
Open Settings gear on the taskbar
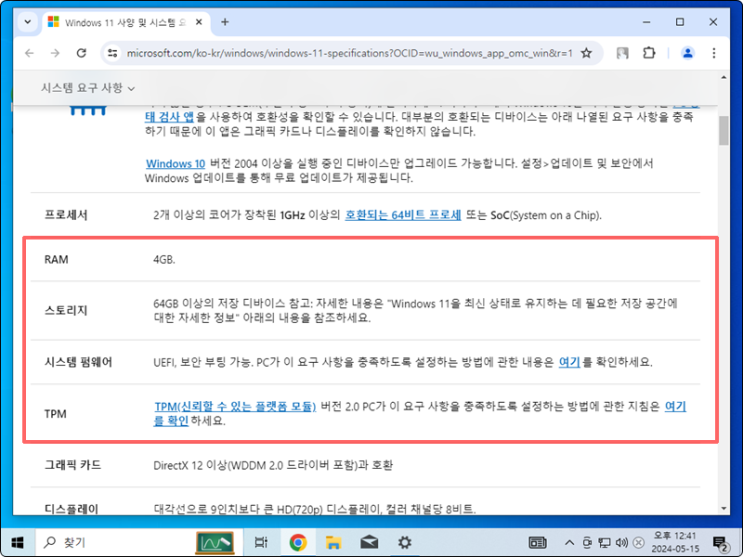(x=405, y=542)
